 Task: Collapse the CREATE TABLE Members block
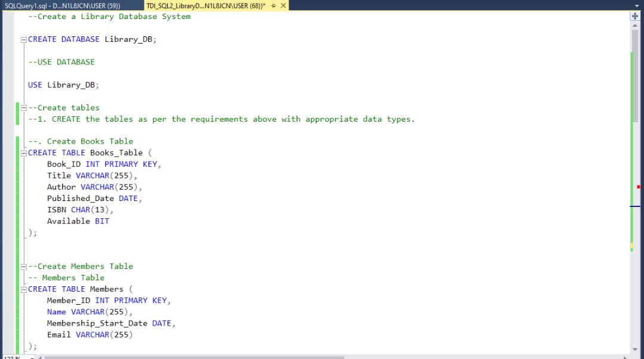pyautogui.click(x=24, y=290)
